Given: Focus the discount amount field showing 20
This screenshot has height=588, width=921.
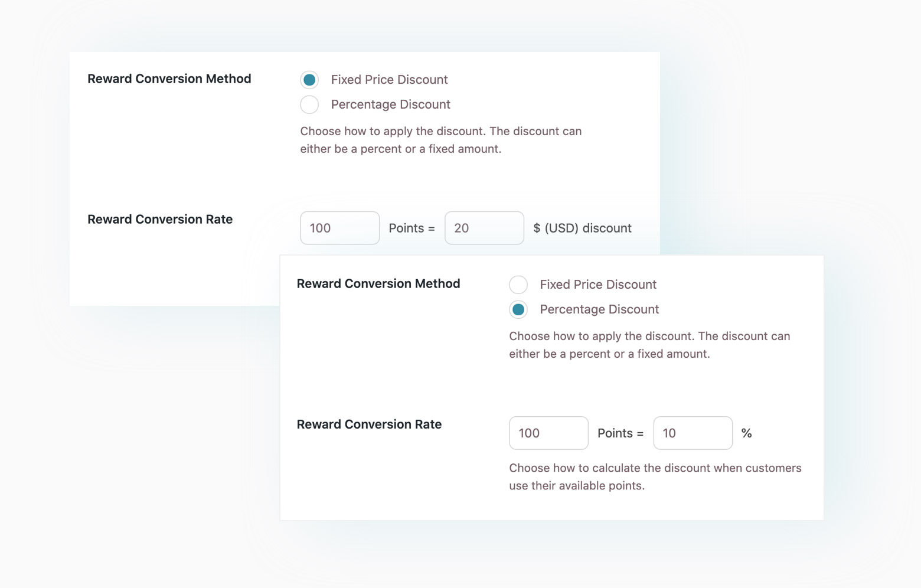Looking at the screenshot, I should click(x=484, y=228).
